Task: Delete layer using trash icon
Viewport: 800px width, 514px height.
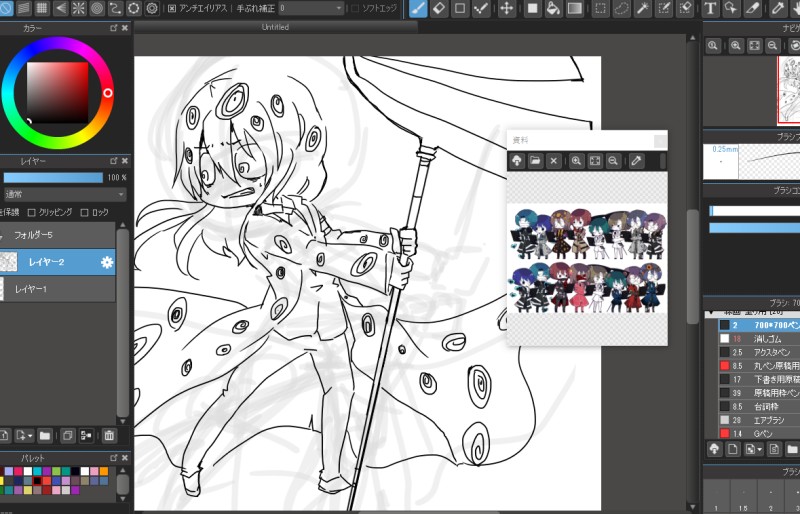Action: coord(109,436)
